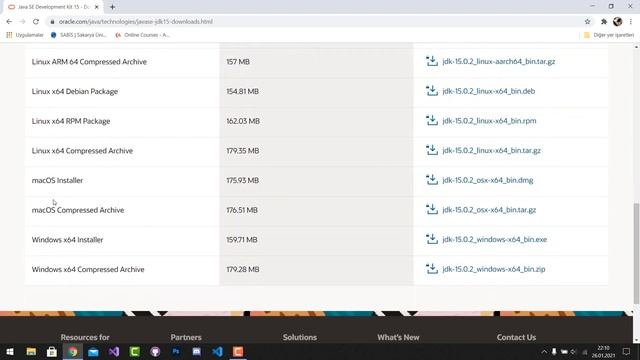Image resolution: width=640 pixels, height=360 pixels.
Task: Download jdk-15.0.2_windows-x64_bin.exe link
Action: click(x=495, y=240)
